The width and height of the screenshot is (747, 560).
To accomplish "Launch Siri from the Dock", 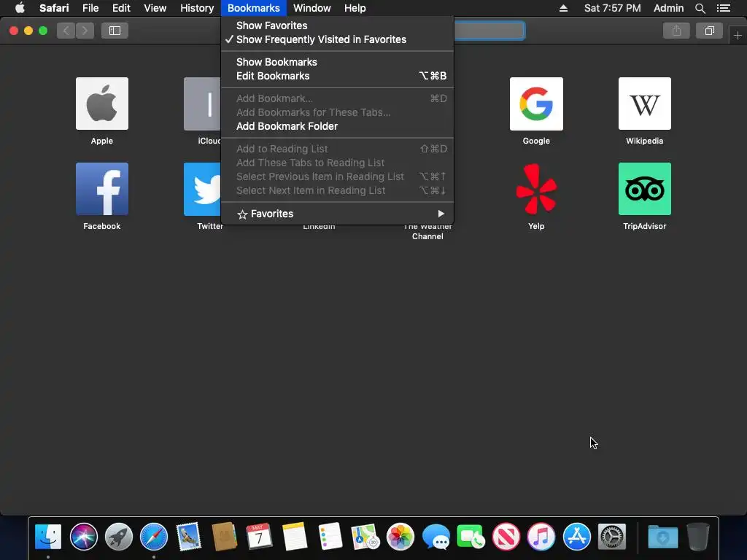I will click(83, 537).
